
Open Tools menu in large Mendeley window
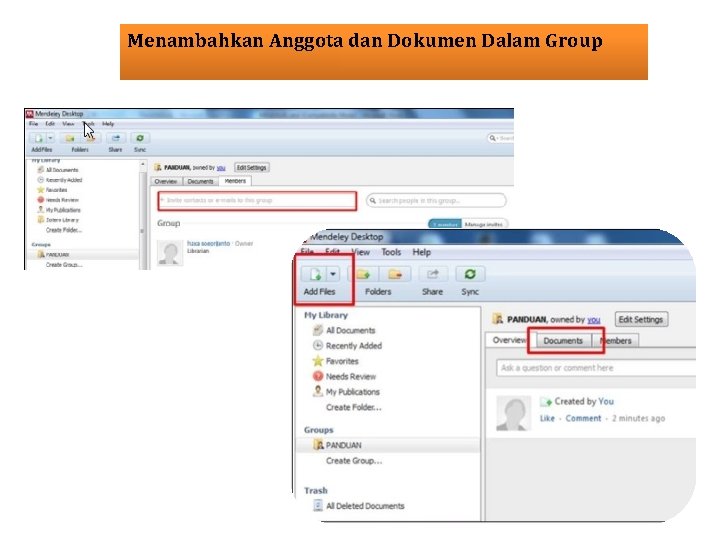click(x=391, y=252)
